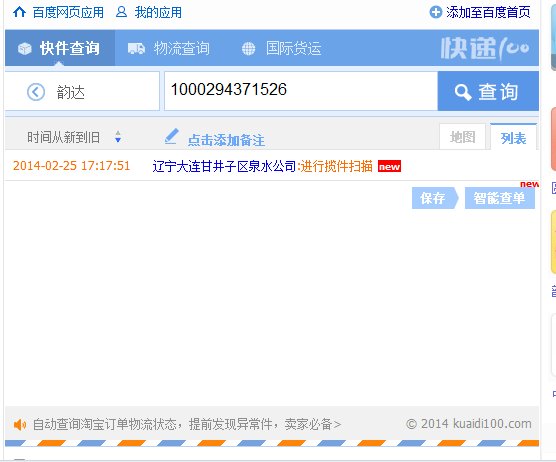Click the truck icon on 物流查询
The width and height of the screenshot is (556, 462).
137,49
